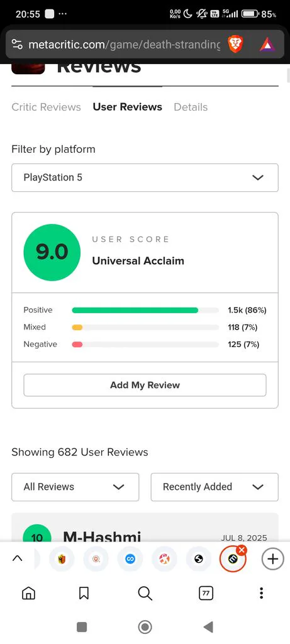Tap the Brave Shields lion icon
The image size is (290, 644).
[236, 45]
